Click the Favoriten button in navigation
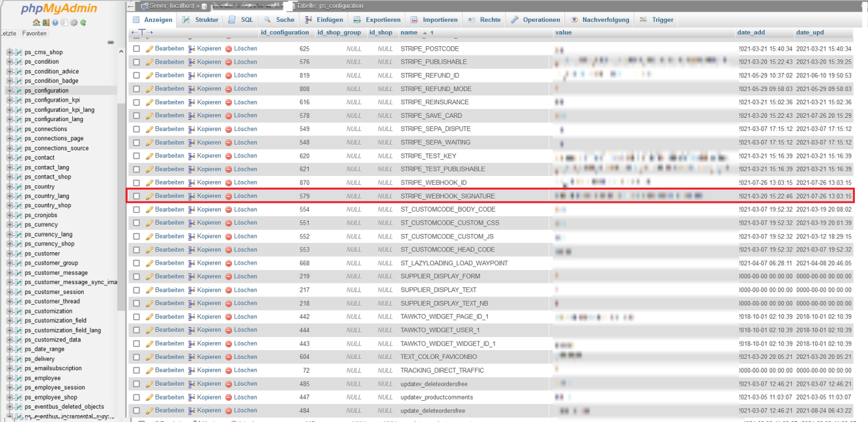The image size is (868, 422). tap(34, 33)
